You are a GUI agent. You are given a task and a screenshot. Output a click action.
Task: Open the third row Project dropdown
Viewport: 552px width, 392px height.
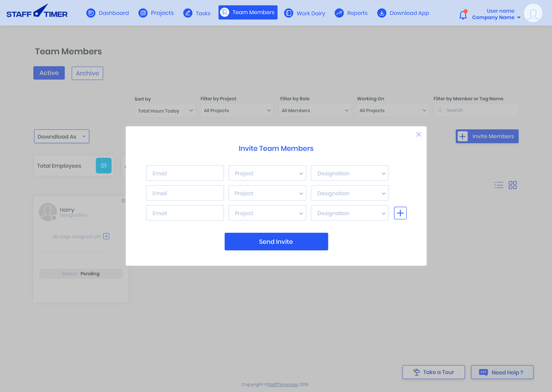(267, 213)
